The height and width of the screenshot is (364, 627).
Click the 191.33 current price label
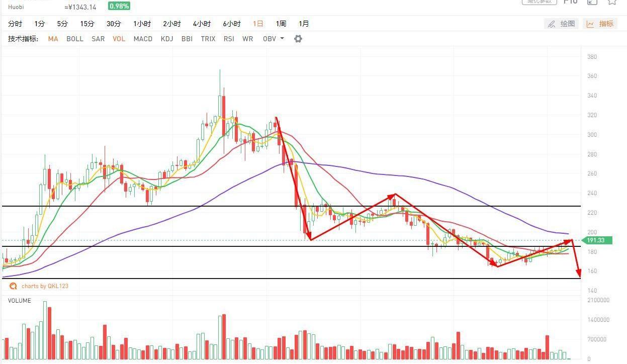(x=597, y=240)
